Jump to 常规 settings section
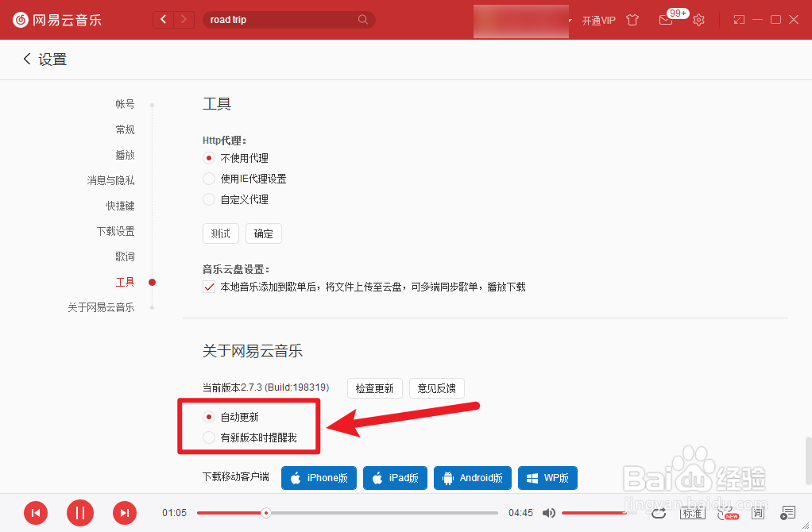Screen dimensions: 812x532 [x=125, y=129]
